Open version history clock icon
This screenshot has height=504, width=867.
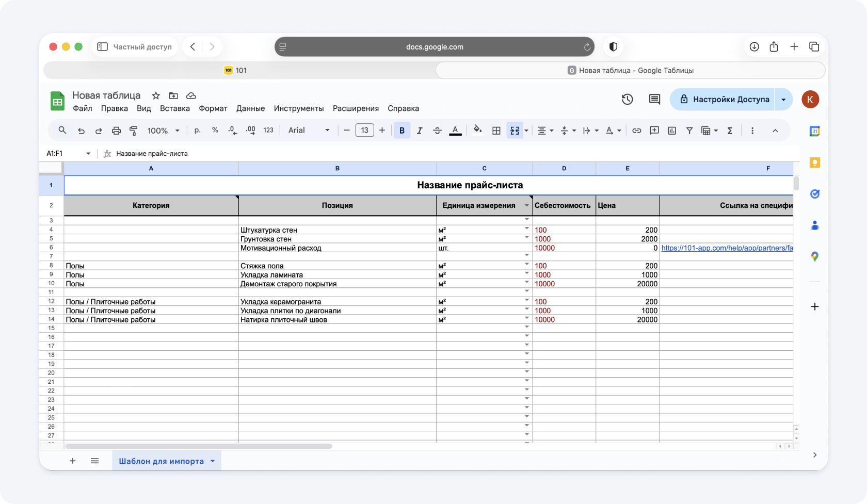click(x=627, y=100)
